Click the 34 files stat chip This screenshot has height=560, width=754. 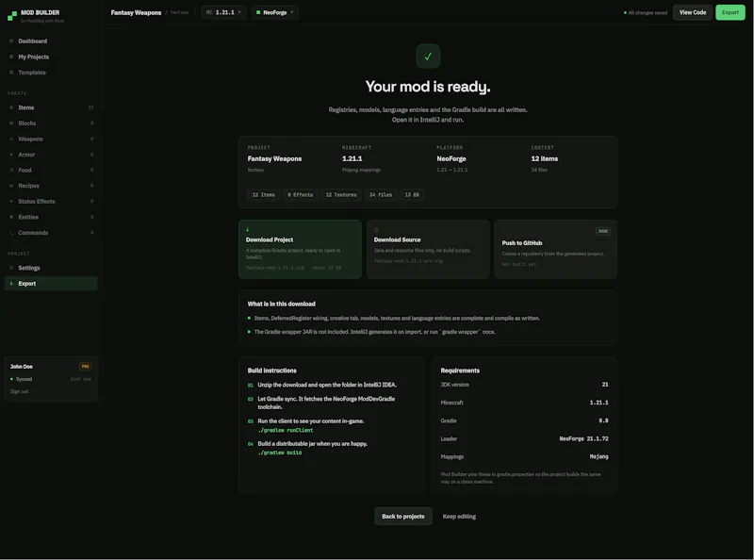[x=381, y=195]
